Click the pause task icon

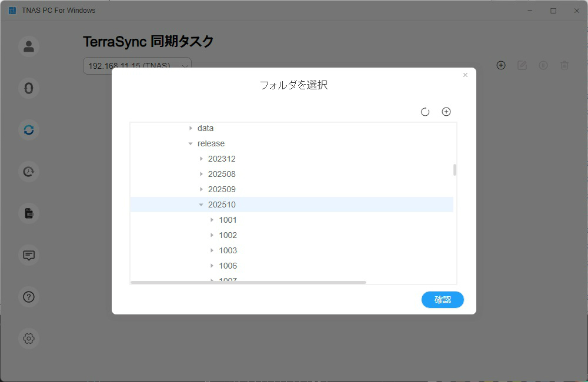(x=543, y=65)
